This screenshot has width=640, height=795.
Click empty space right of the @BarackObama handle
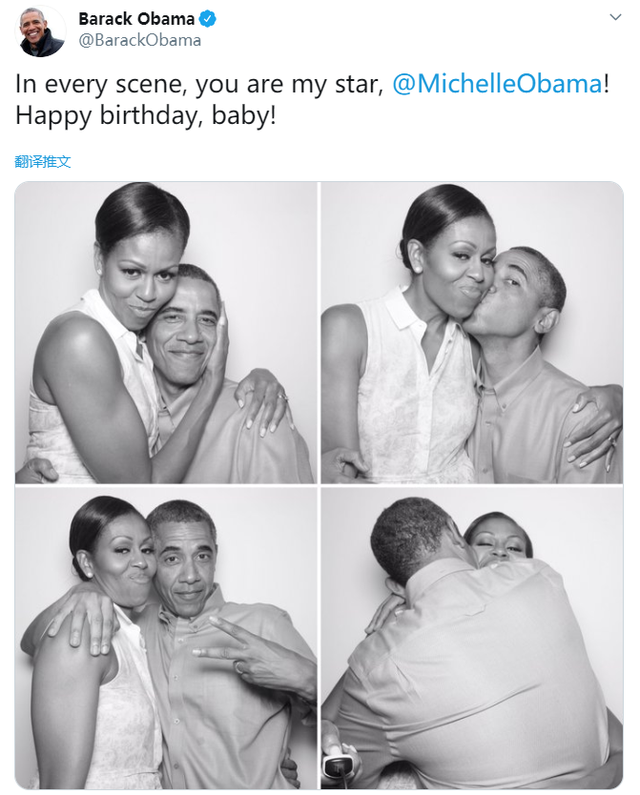click(x=400, y=41)
